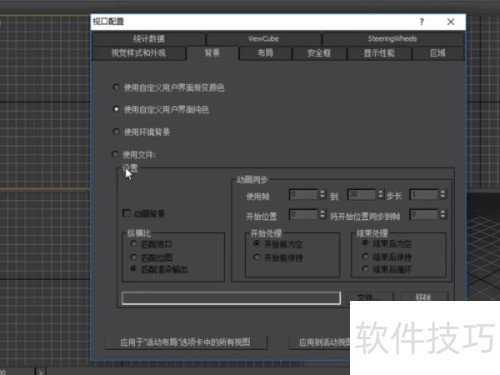This screenshot has width=500, height=375.
Task: Adjust the 步长 spinner arrows
Action: (443, 194)
